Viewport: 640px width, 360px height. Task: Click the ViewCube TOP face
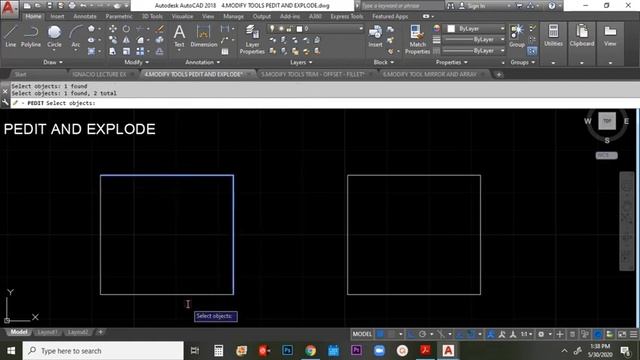click(x=607, y=121)
